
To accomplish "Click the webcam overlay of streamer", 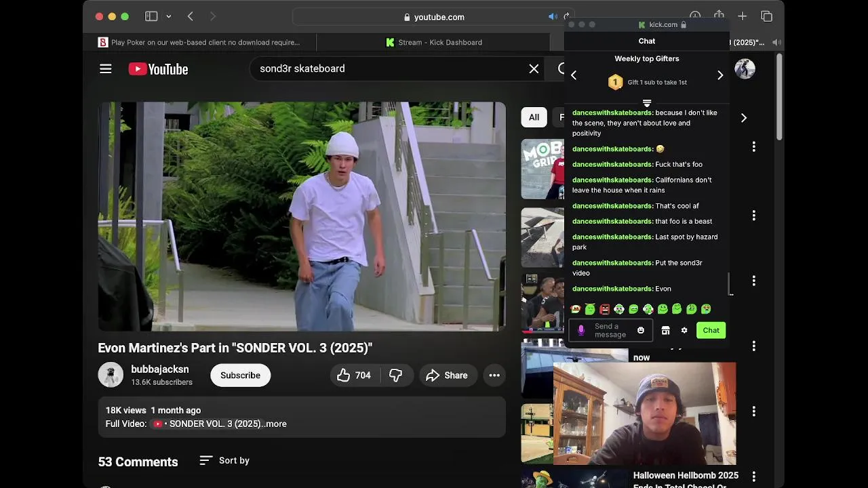I will point(645,413).
